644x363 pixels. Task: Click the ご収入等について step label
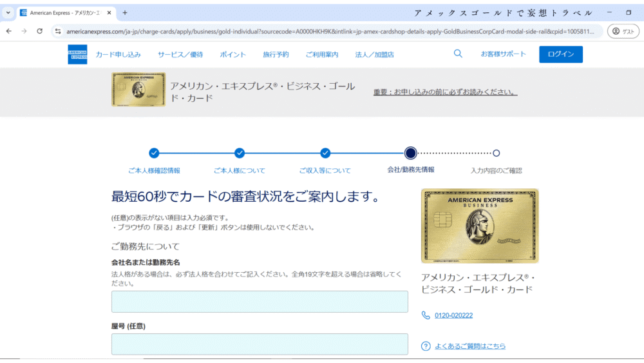click(x=325, y=171)
